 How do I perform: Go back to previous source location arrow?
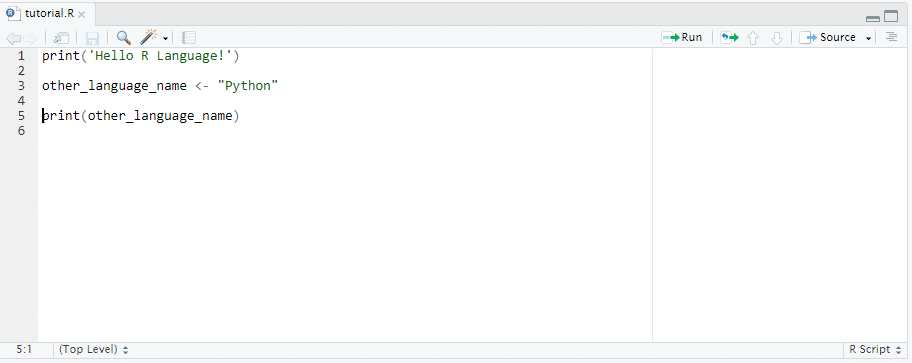[x=13, y=38]
